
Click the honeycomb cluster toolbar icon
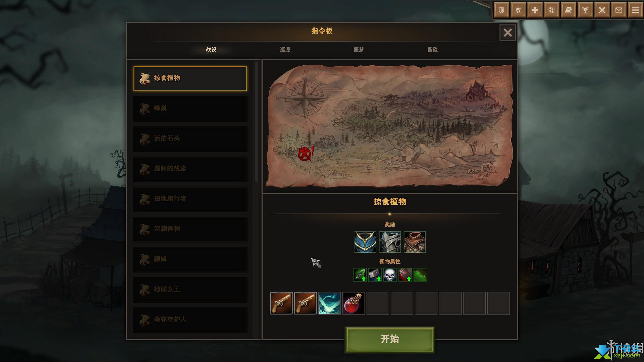pyautogui.click(x=552, y=10)
